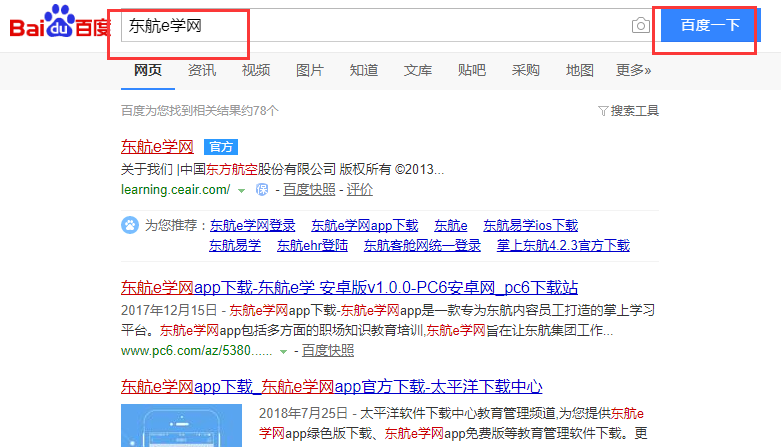This screenshot has height=447, width=781.
Task: Click the Baidu paw recommendation icon
Action: click(130, 225)
